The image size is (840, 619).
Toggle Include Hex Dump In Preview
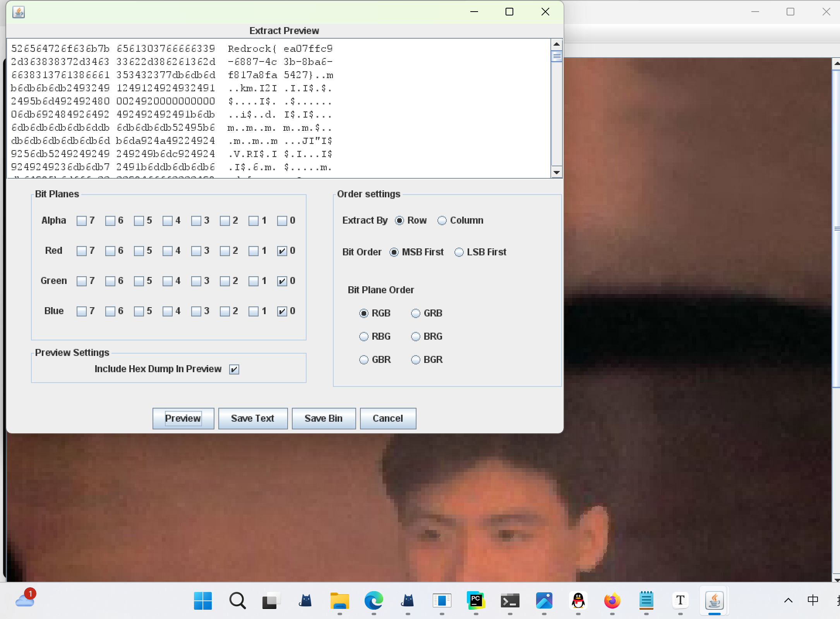pyautogui.click(x=234, y=369)
